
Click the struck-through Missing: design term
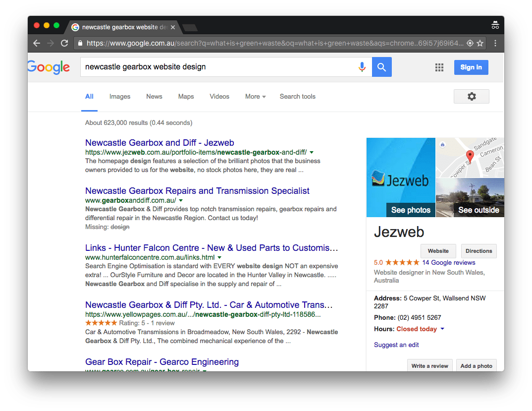coord(120,227)
